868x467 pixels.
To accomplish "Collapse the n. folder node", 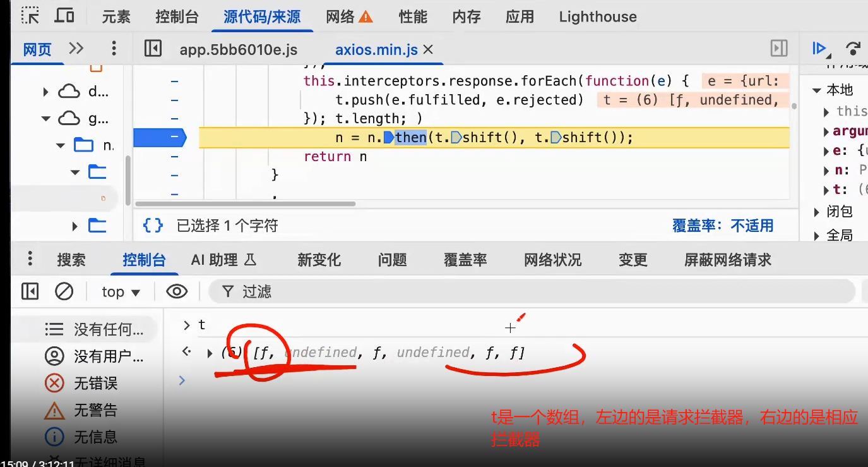I will 61,145.
